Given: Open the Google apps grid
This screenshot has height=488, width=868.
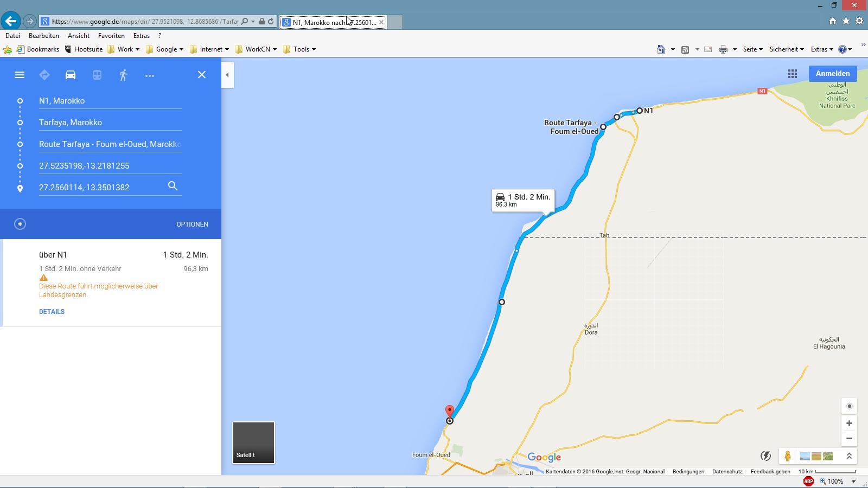Looking at the screenshot, I should [x=793, y=74].
